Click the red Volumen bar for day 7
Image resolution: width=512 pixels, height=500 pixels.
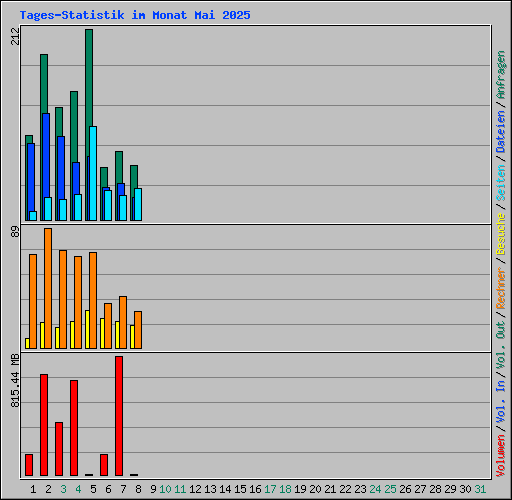[119, 416]
